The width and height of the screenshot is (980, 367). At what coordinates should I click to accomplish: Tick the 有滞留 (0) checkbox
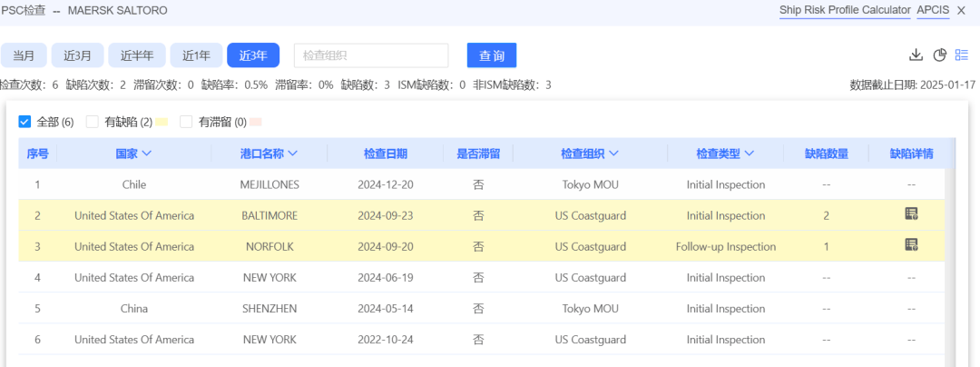[186, 122]
